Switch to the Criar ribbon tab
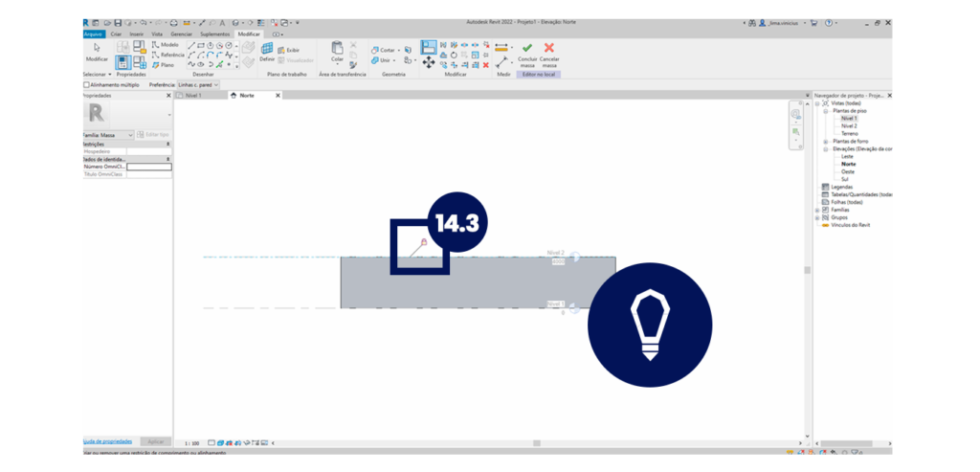980x472 pixels. (116, 34)
